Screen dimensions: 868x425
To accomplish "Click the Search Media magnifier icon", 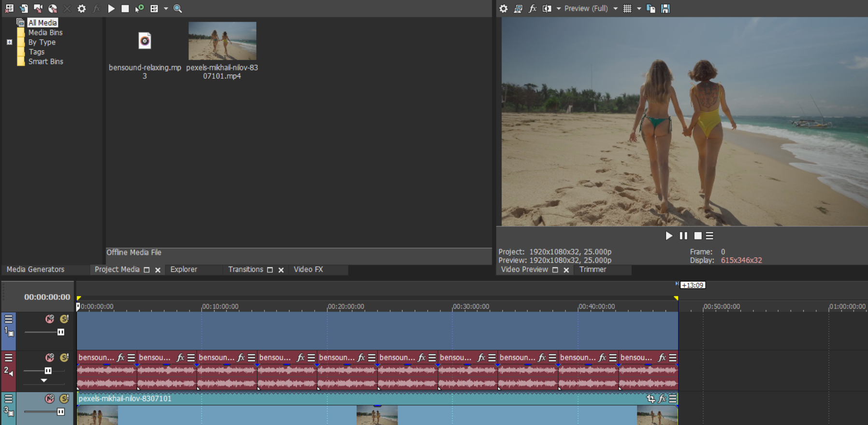I will pyautogui.click(x=178, y=8).
